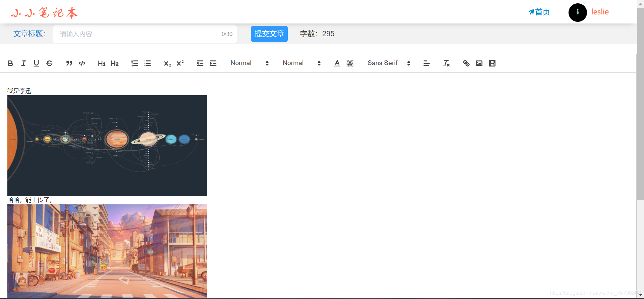Click the page vertical scrollbar
644x299 pixels.
coord(640,104)
